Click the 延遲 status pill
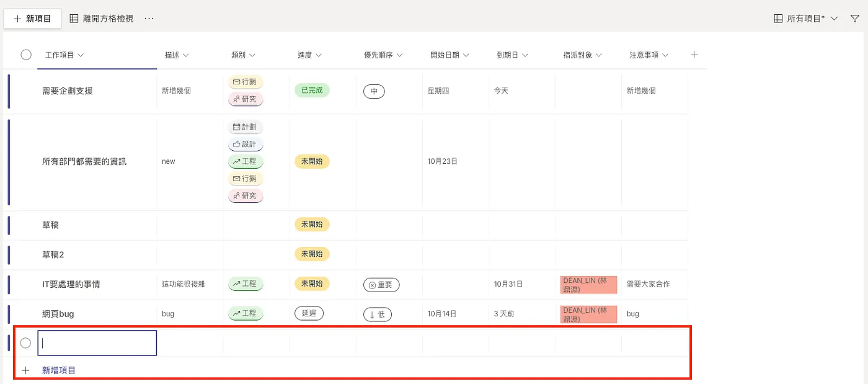This screenshot has width=868, height=384. click(309, 313)
